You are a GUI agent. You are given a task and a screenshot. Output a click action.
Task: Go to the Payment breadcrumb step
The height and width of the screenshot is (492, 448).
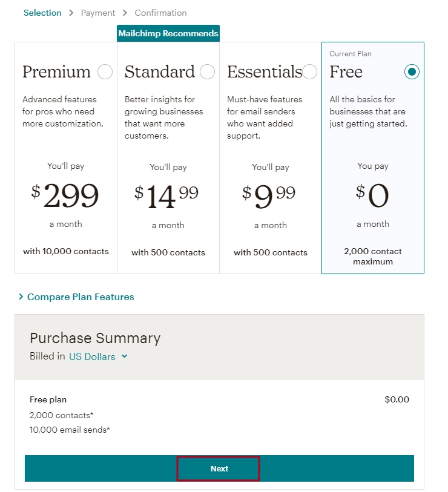pyautogui.click(x=98, y=13)
